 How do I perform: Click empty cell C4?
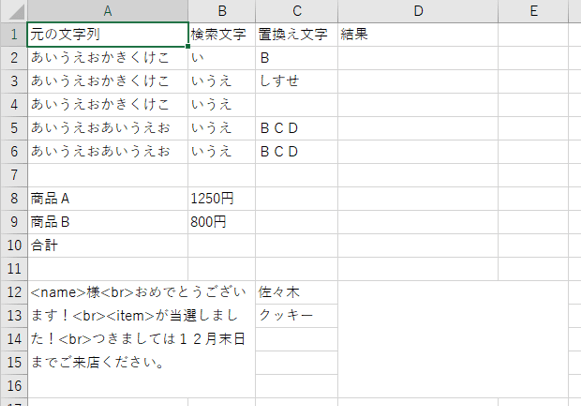pos(297,104)
